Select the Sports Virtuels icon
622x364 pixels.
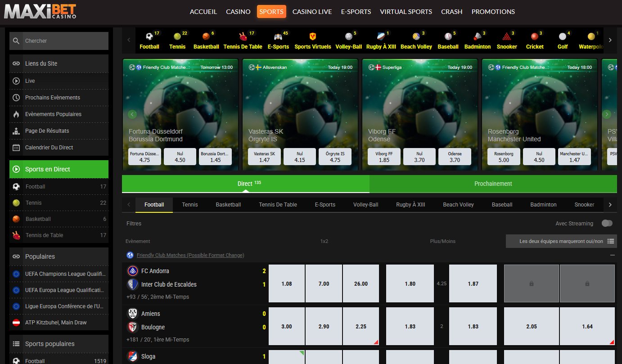click(313, 36)
